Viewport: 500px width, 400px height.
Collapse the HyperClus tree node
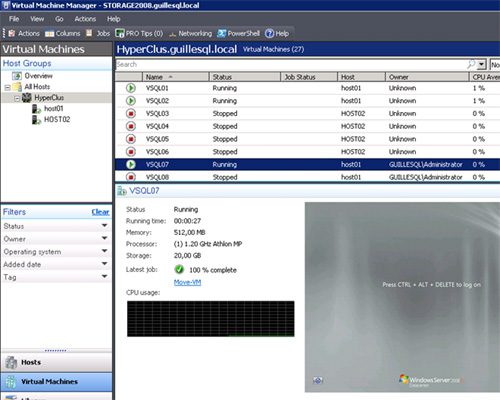point(17,98)
